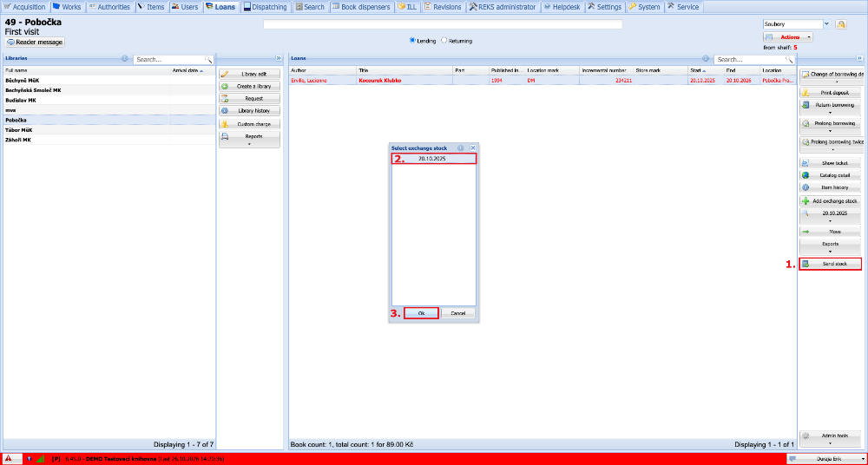Open the REKS administrator tab
The width and height of the screenshot is (868, 465).
tap(502, 7)
